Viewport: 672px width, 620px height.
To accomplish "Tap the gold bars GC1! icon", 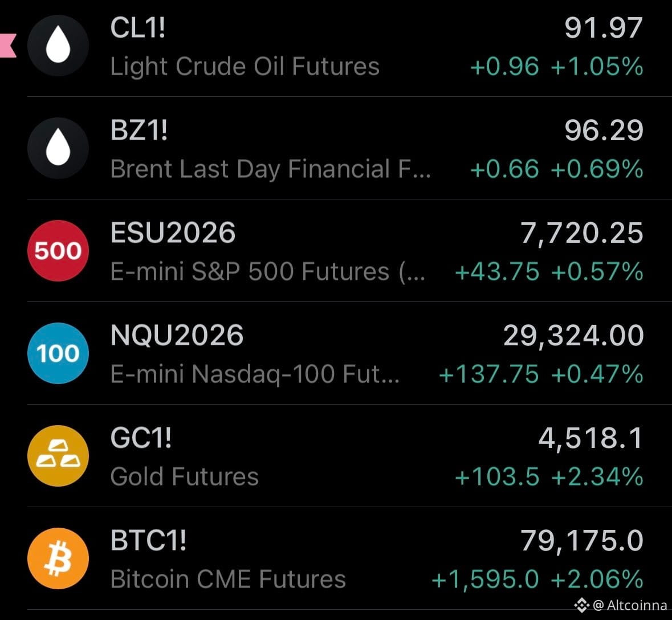I will (x=58, y=456).
